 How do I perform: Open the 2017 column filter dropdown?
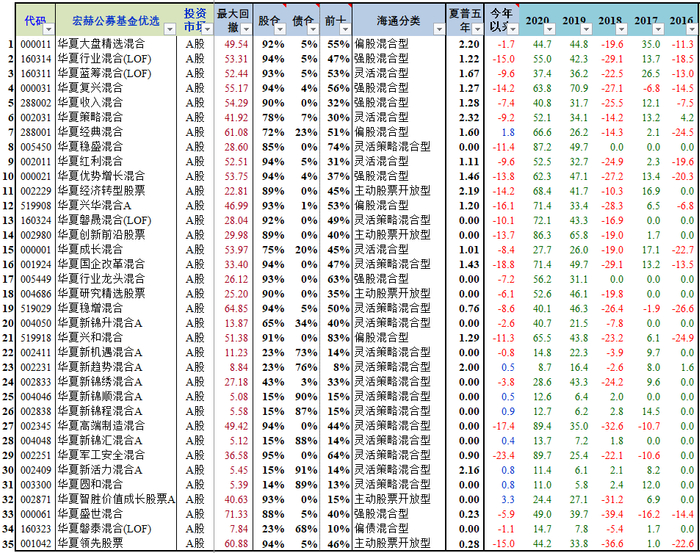658,29
